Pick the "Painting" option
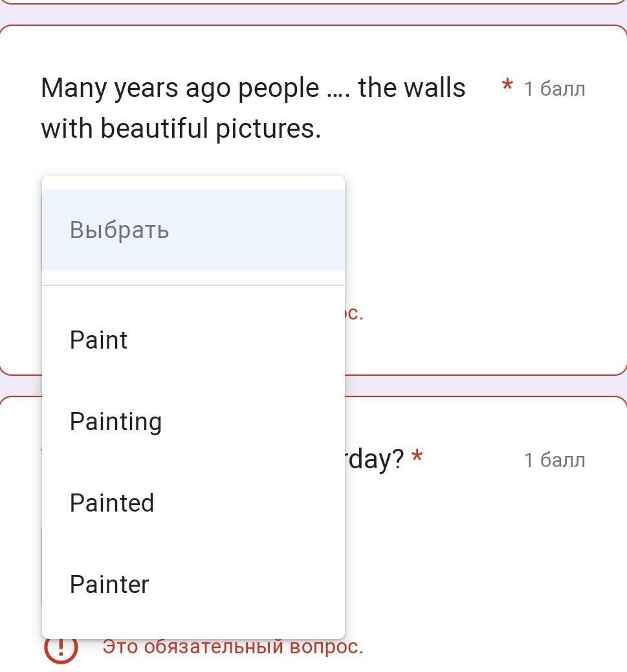627x672 pixels. pyautogui.click(x=116, y=422)
